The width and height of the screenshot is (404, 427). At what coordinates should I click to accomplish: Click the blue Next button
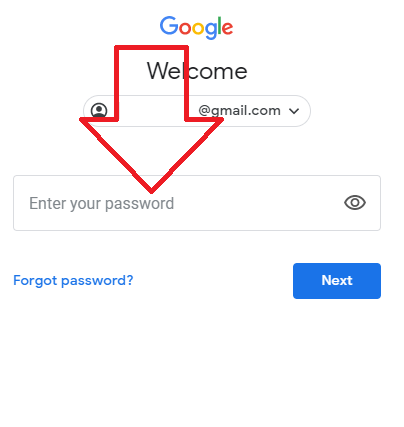point(337,281)
